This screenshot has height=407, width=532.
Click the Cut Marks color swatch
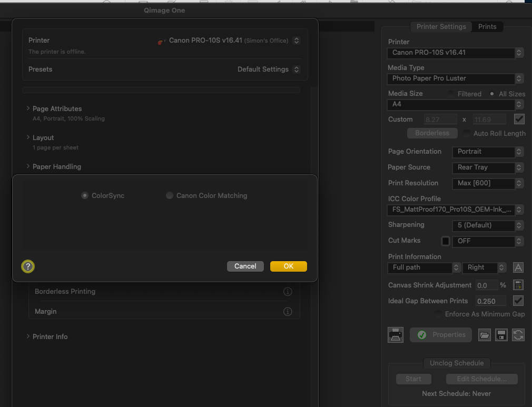[446, 241]
